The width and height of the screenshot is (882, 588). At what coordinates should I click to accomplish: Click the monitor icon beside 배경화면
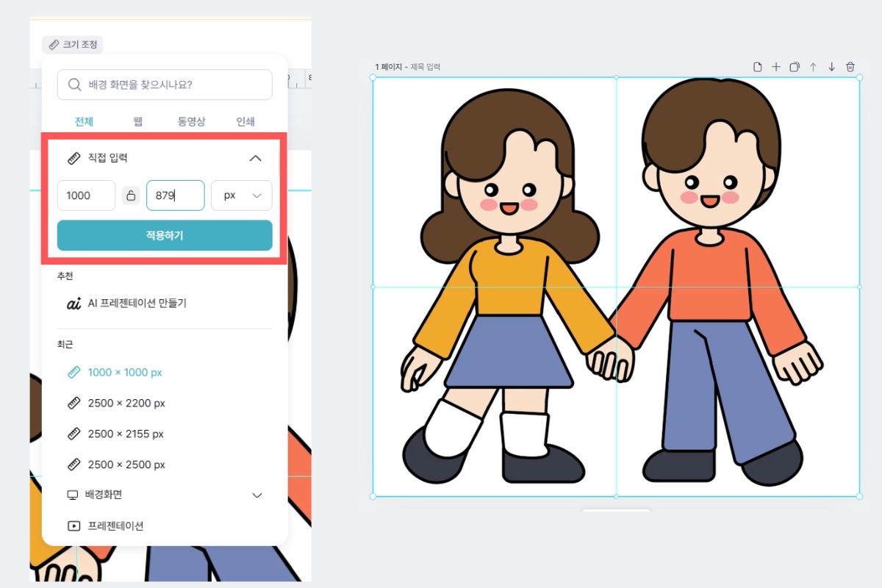tap(73, 495)
